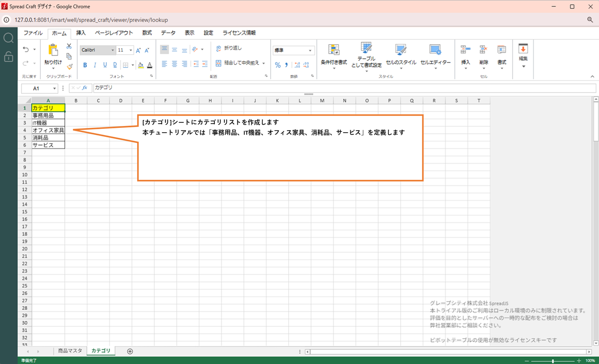
Task: Open the cell name box dropdown arrow
Action: coord(55,88)
